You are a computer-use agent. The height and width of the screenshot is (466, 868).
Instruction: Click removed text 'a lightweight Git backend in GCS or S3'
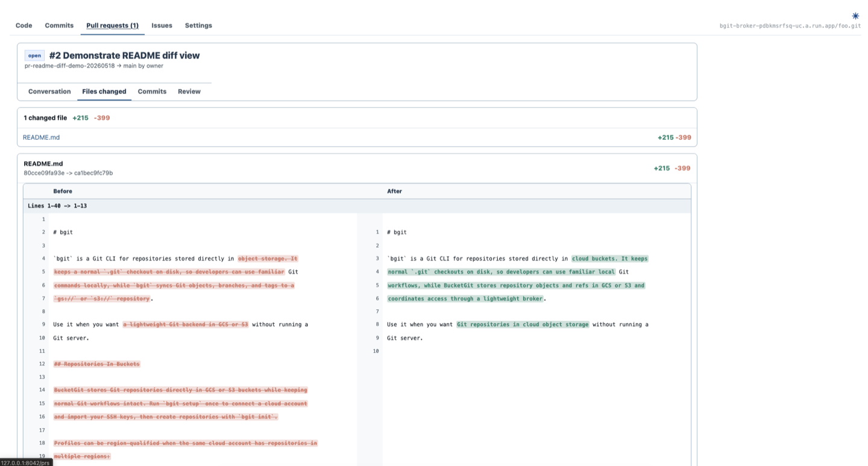(x=186, y=324)
